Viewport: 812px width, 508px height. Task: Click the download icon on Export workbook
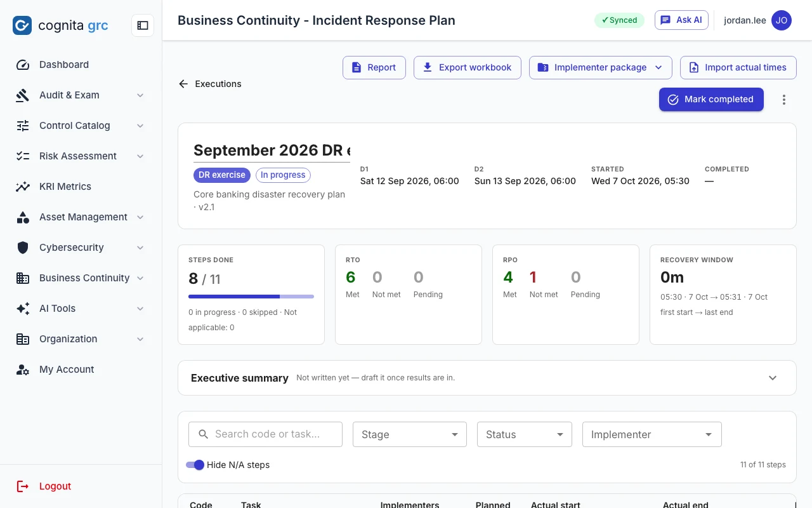428,67
